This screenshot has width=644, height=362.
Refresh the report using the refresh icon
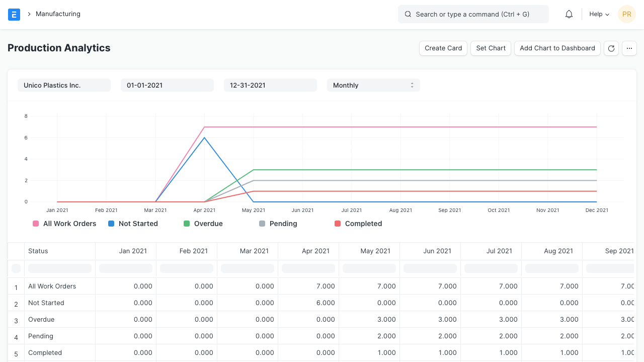[x=611, y=48]
